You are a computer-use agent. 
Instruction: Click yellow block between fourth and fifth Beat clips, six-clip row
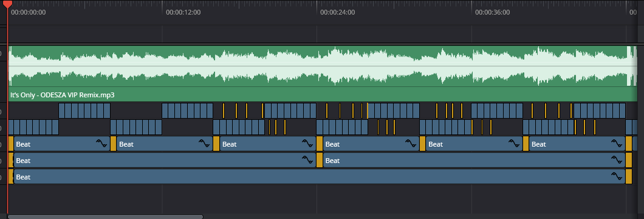pos(423,144)
